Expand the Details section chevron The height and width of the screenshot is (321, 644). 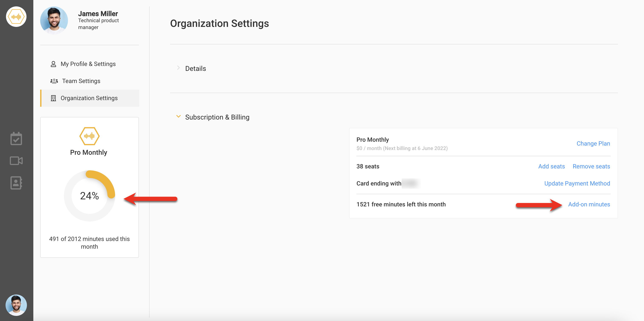(x=178, y=68)
